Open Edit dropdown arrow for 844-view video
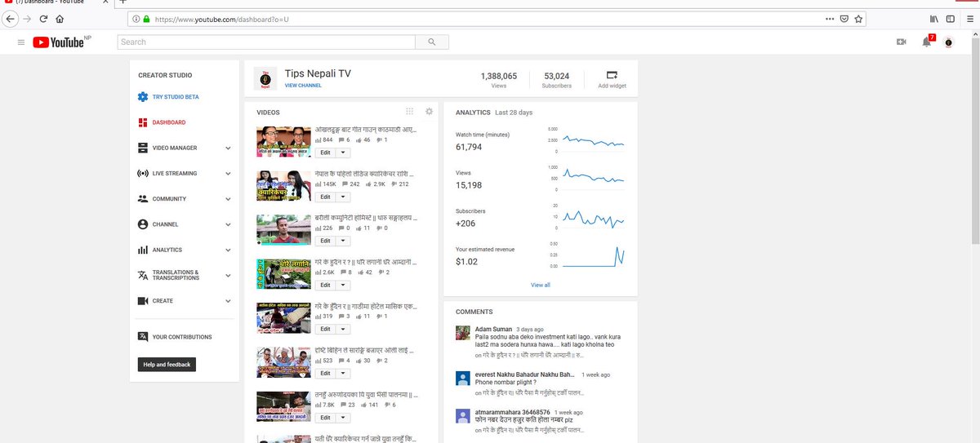The image size is (980, 443). click(x=343, y=153)
